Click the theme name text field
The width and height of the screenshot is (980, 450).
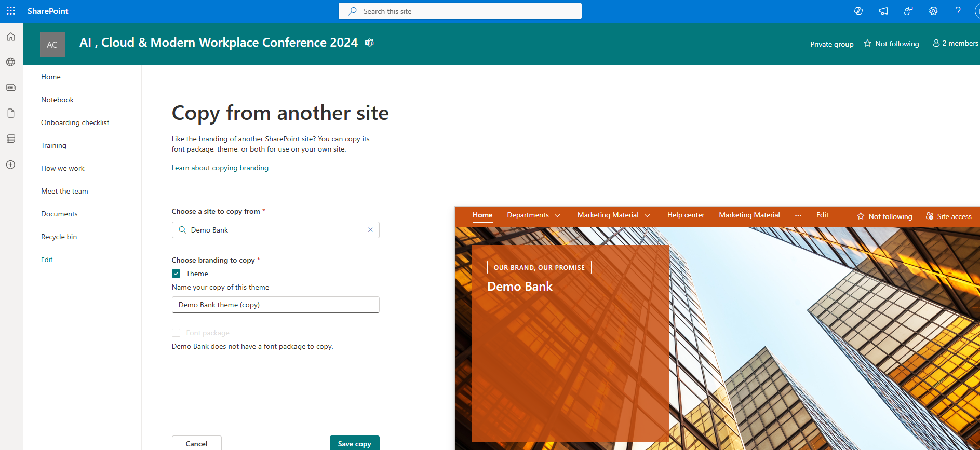(275, 305)
